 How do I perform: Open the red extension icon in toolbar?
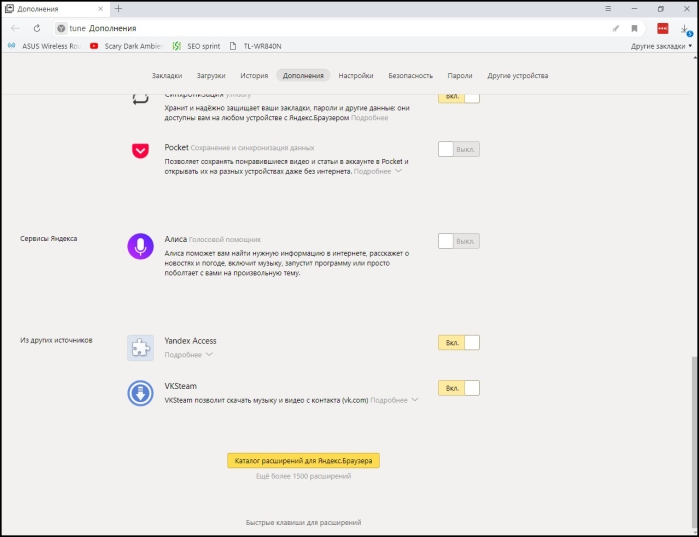662,29
